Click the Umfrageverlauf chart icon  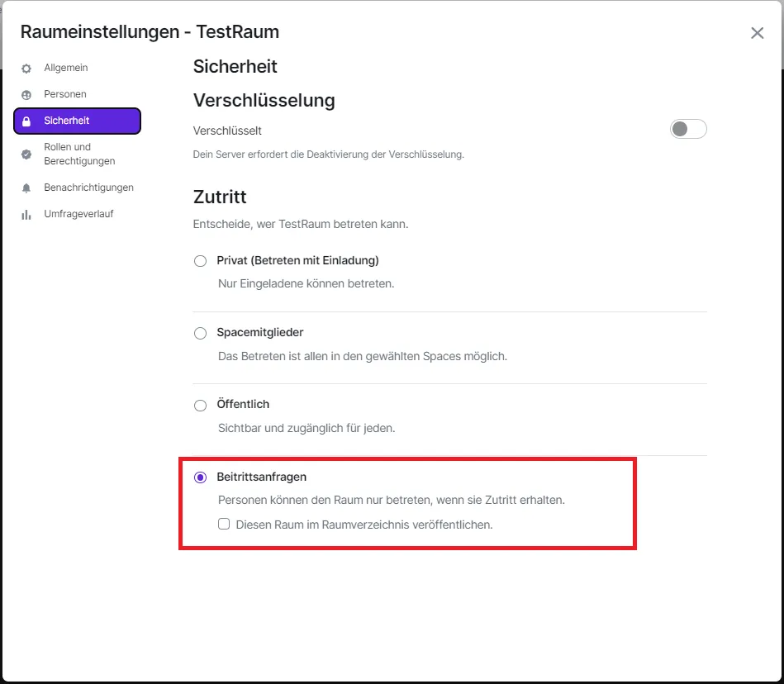click(26, 215)
